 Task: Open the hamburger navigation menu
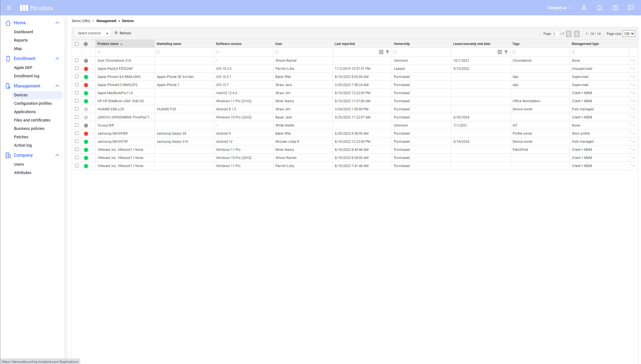pyautogui.click(x=9, y=8)
